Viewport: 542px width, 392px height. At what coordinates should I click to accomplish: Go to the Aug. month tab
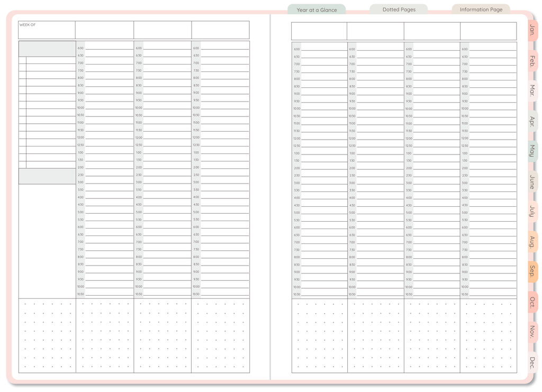coord(532,242)
